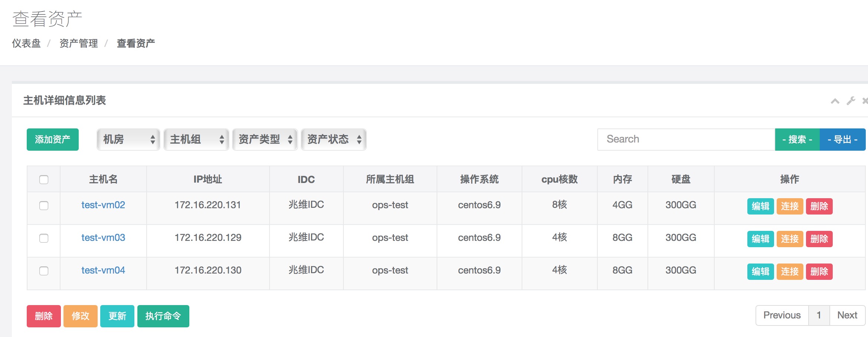Open the test-vm02 host link
Viewport: 868px width, 337px height.
click(103, 205)
